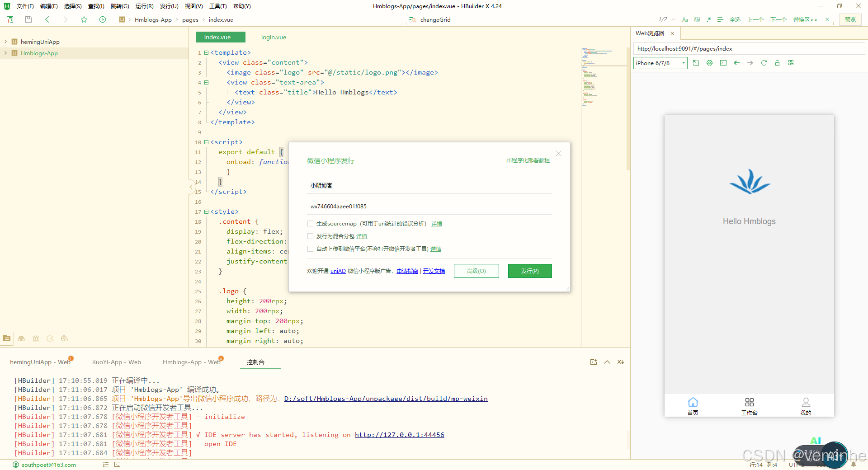Image resolution: width=868 pixels, height=470 pixels.
Task: Expand the replace area 替换区
Action: tap(805, 19)
